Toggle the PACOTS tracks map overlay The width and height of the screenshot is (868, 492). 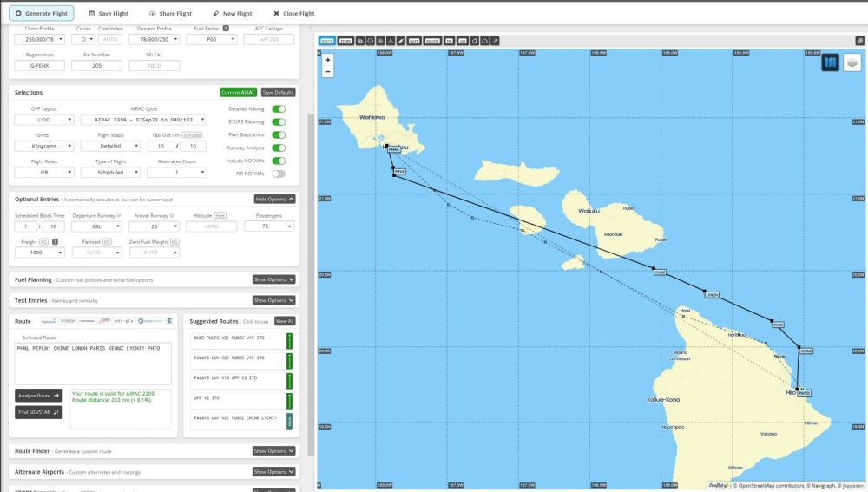point(432,41)
